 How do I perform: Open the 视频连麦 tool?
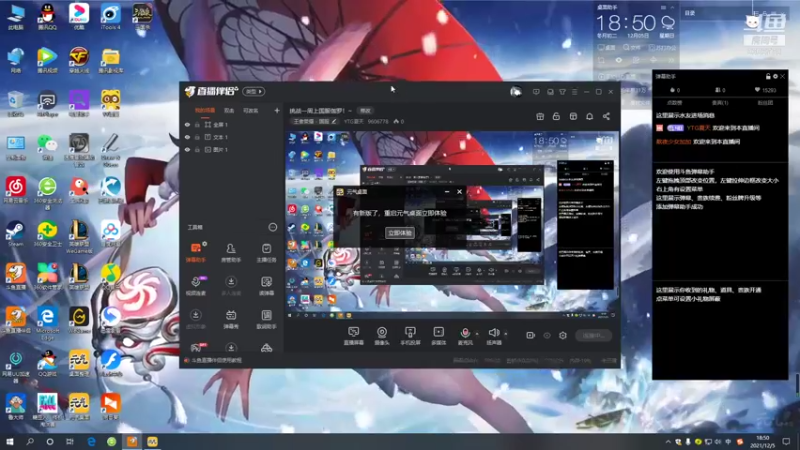[x=196, y=285]
